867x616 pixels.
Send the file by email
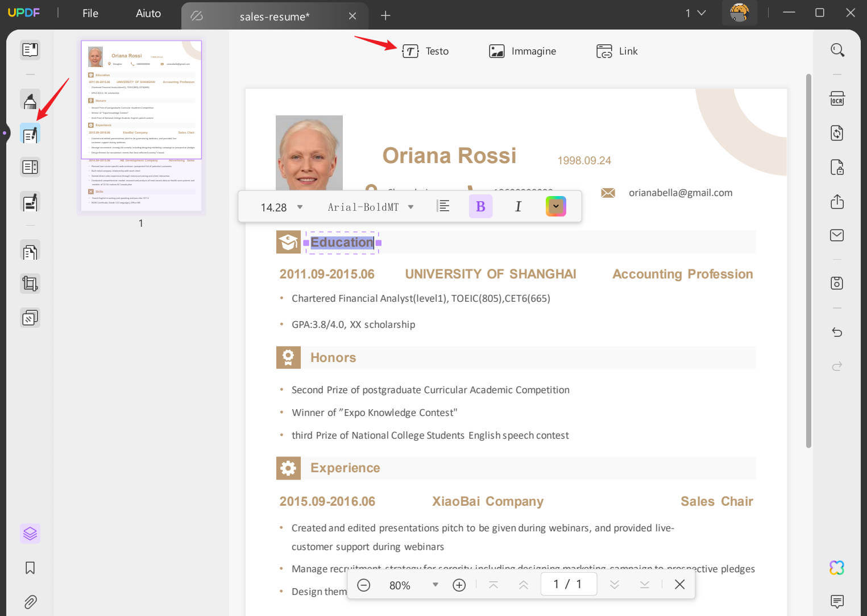pos(837,235)
